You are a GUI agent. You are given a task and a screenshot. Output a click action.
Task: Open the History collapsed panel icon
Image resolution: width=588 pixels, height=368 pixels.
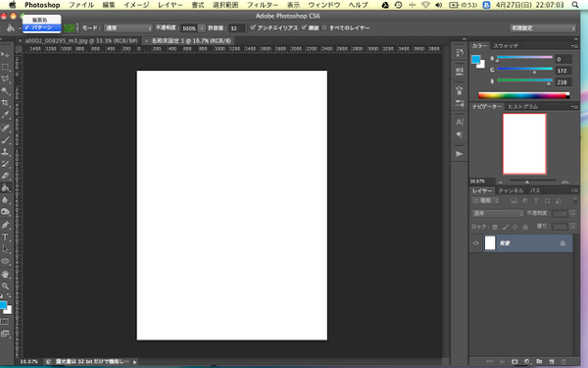pos(460,53)
